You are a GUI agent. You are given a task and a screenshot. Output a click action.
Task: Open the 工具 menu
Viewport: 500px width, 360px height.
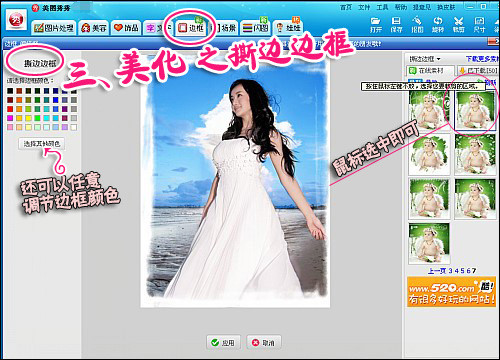(383, 7)
